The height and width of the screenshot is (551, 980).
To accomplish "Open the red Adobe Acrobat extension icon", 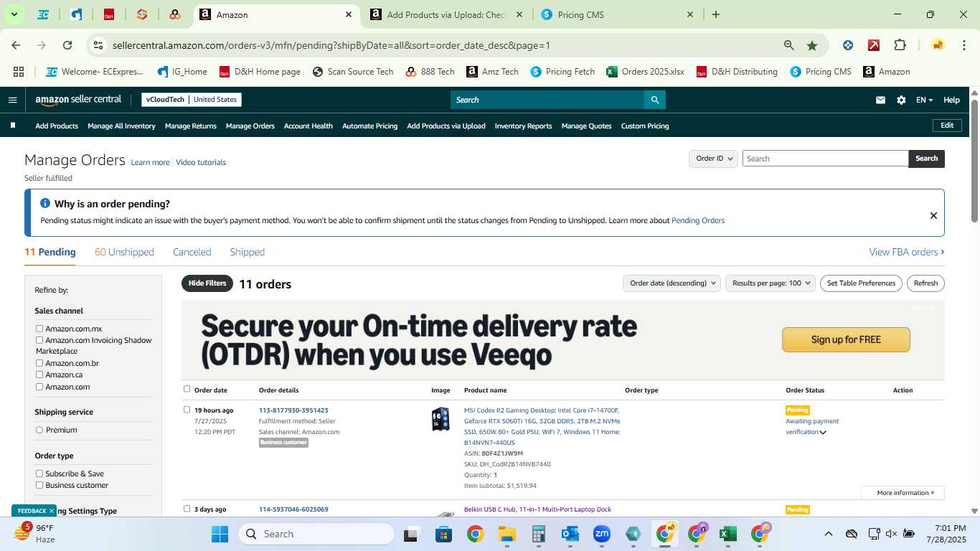I will 874,45.
